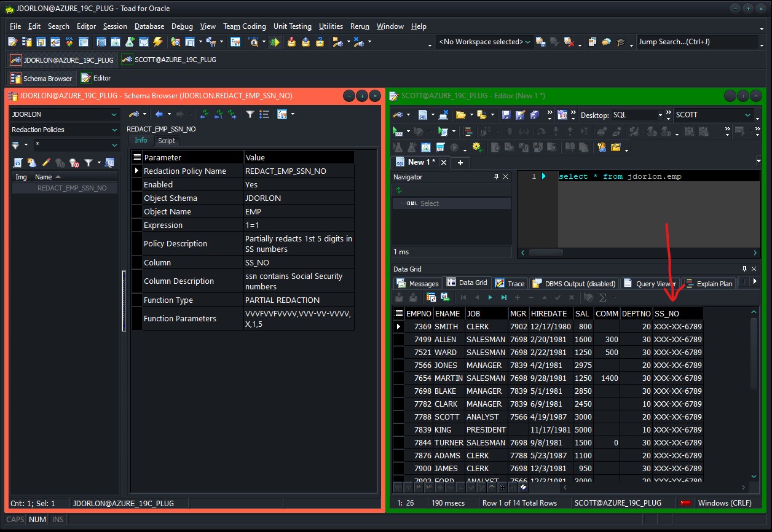Screen dimensions: 772x532
Task: Click the funnel filter icon in right-hand toolbar
Action: click(x=250, y=114)
